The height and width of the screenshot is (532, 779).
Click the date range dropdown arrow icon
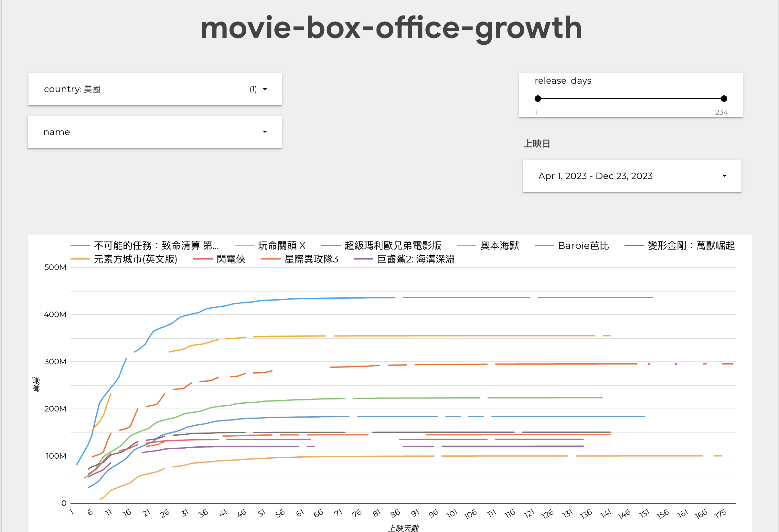(724, 176)
